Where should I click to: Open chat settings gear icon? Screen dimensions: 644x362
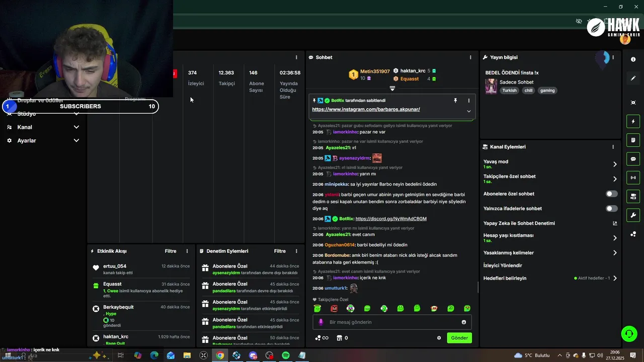(439, 338)
